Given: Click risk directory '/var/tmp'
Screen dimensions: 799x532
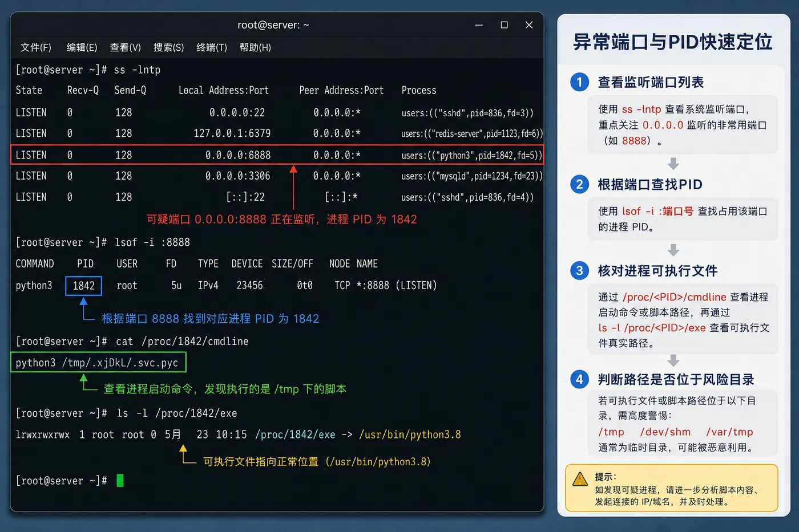Looking at the screenshot, I should [x=729, y=432].
